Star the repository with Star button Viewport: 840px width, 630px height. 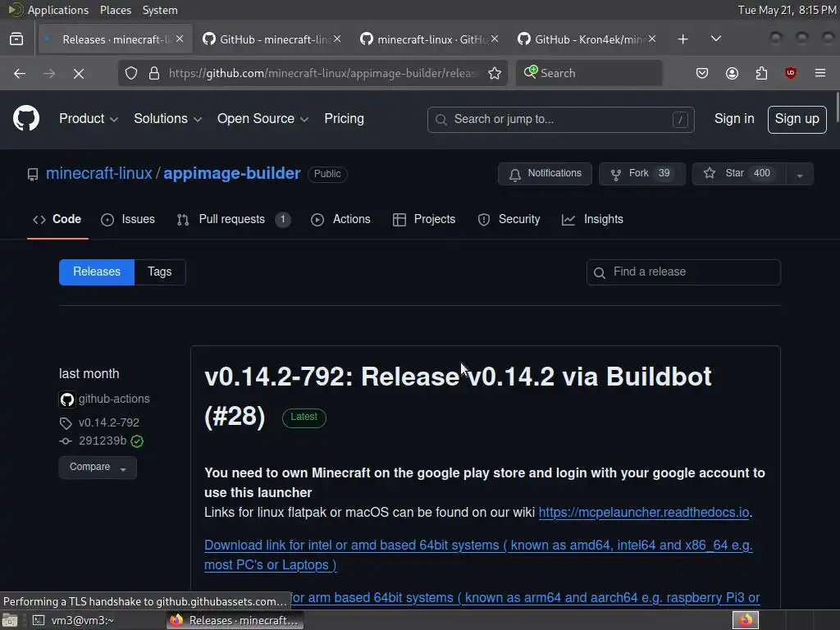[x=739, y=174]
